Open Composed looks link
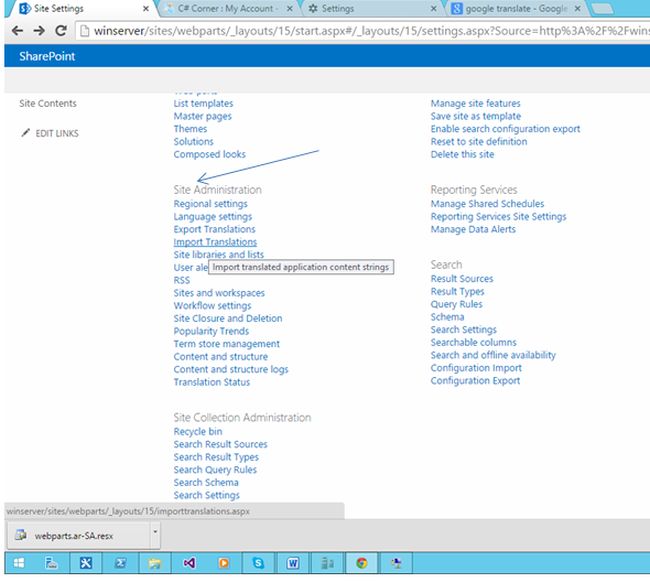Screen dimensions: 650x583 point(210,155)
